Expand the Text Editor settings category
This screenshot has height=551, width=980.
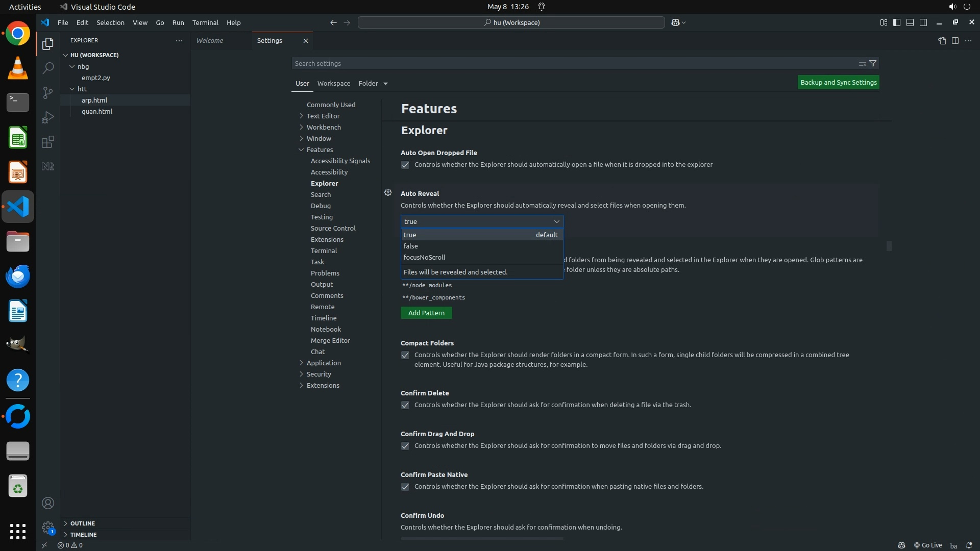click(x=323, y=116)
